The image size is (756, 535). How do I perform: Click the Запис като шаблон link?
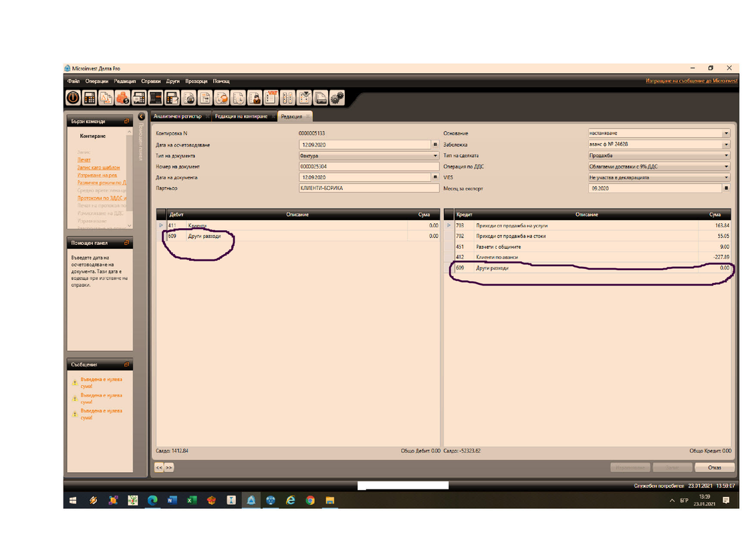pyautogui.click(x=98, y=167)
